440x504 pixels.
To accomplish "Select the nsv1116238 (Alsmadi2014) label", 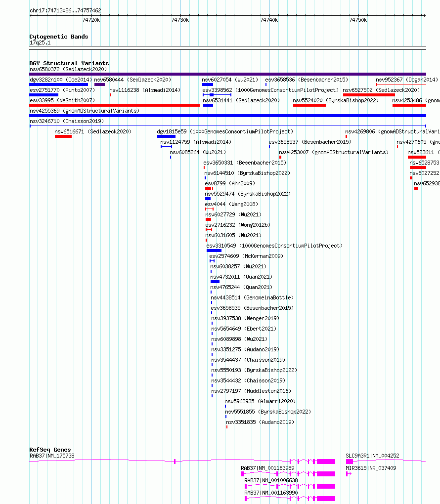I will coord(145,90).
